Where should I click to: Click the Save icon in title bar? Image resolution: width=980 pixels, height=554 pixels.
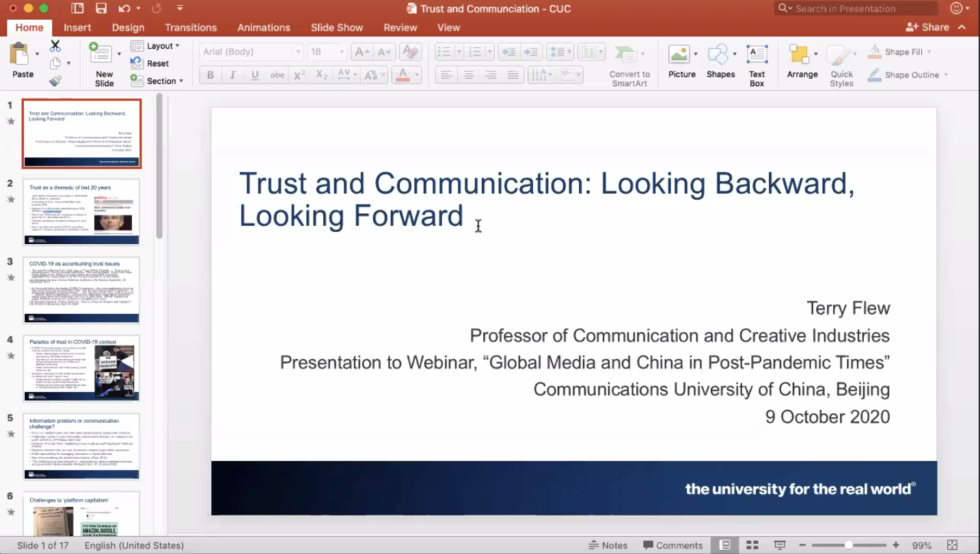tap(101, 9)
